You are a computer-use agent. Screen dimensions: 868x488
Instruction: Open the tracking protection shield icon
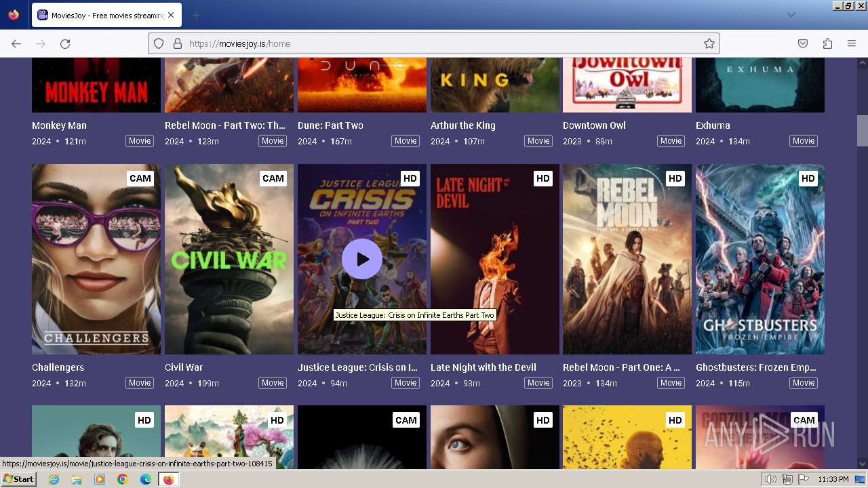pos(159,43)
